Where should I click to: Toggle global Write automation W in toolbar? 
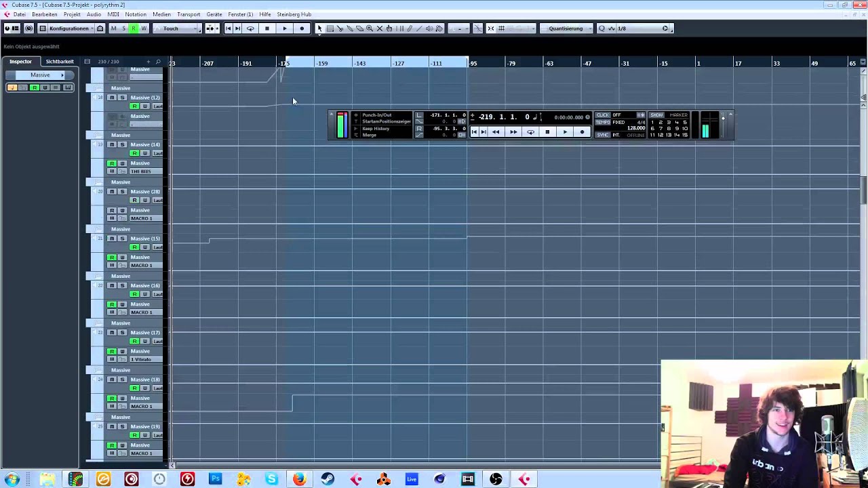144,28
